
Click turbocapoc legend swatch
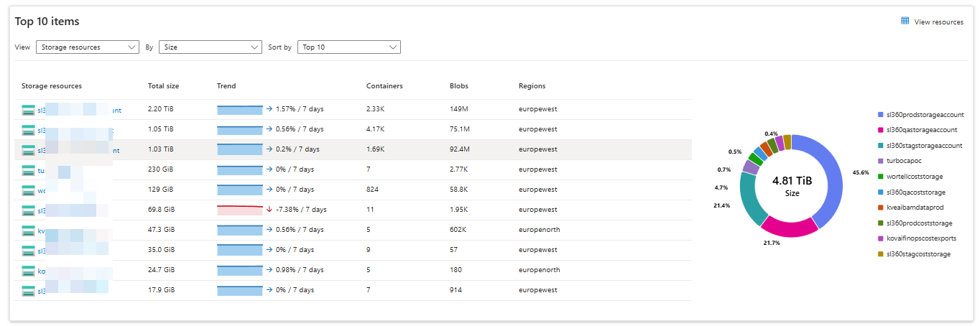click(x=881, y=162)
